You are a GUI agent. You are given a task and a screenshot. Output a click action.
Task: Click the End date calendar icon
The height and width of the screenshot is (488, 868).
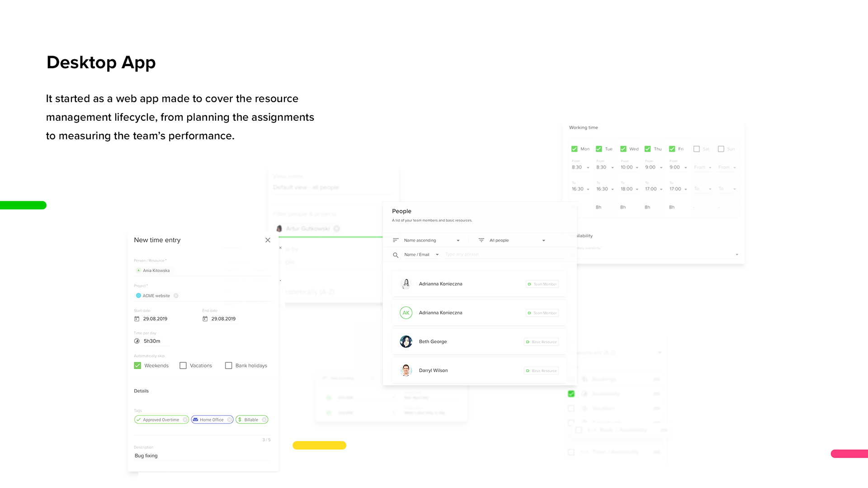[205, 319]
